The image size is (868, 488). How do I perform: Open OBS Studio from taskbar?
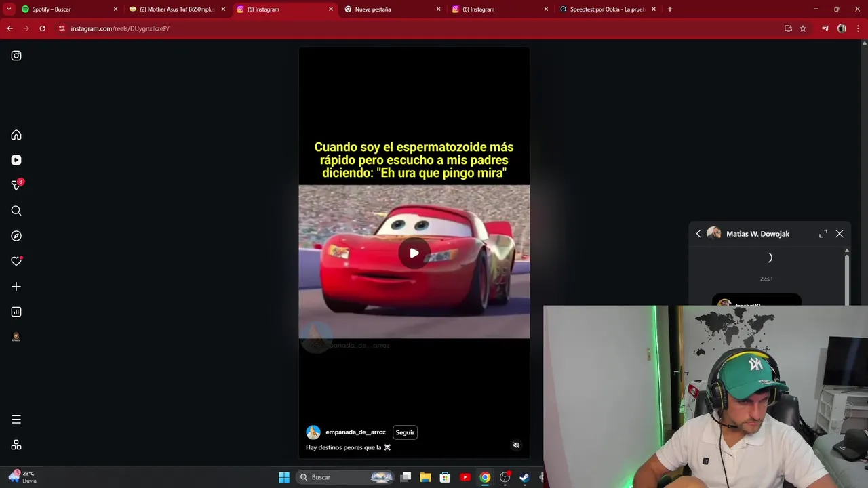[x=505, y=477]
